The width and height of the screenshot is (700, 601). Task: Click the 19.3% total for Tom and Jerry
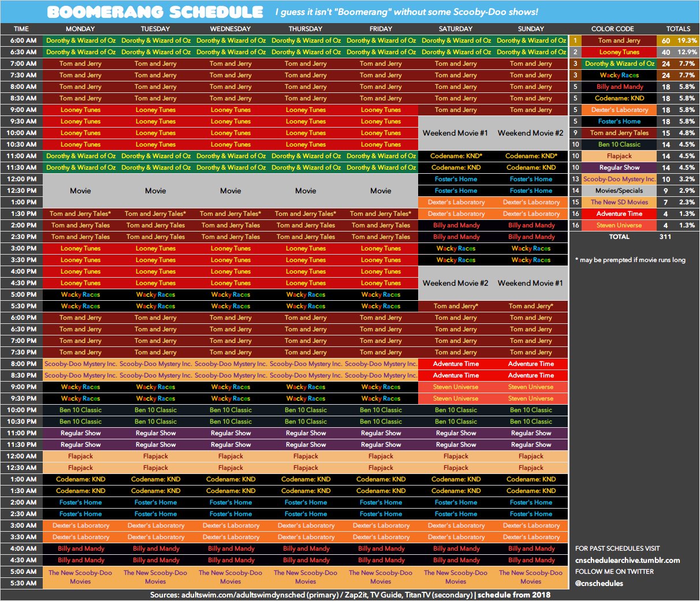(x=687, y=40)
